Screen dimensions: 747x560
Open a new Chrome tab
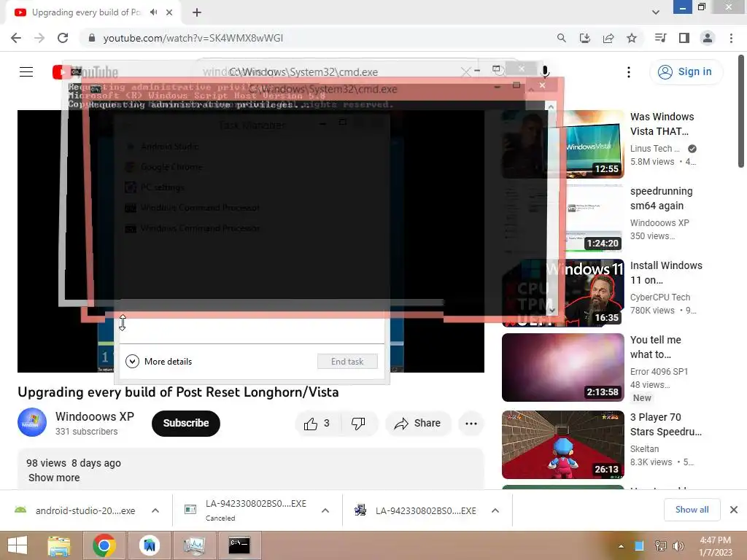(x=197, y=12)
